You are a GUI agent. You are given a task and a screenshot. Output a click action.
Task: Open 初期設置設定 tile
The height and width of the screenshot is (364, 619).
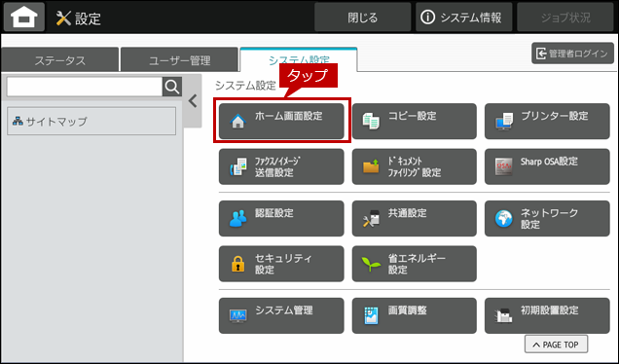[547, 315]
